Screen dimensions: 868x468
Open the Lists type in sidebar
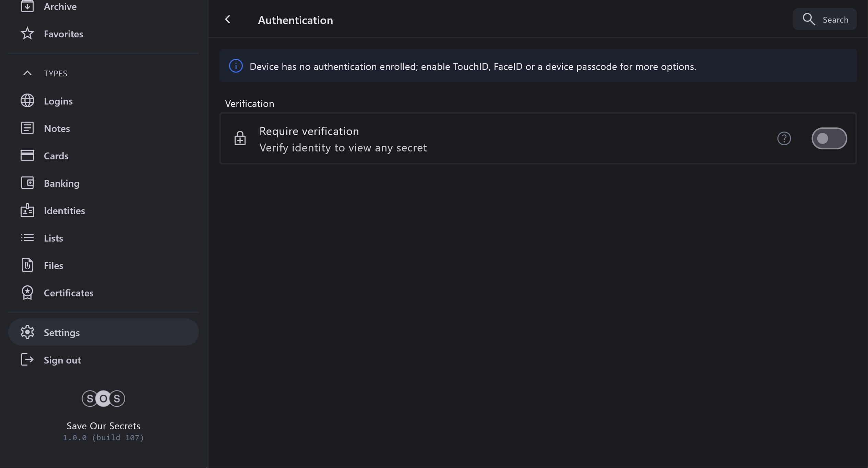pos(53,238)
